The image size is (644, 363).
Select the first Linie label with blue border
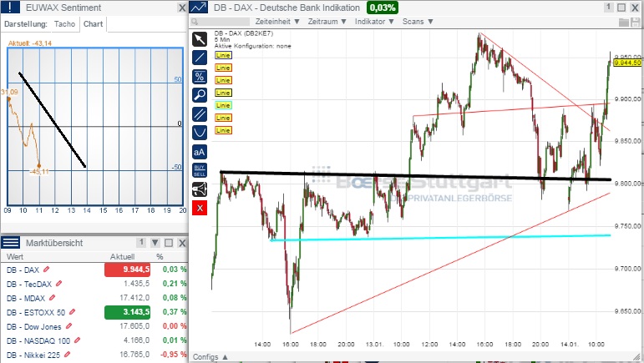[223, 55]
